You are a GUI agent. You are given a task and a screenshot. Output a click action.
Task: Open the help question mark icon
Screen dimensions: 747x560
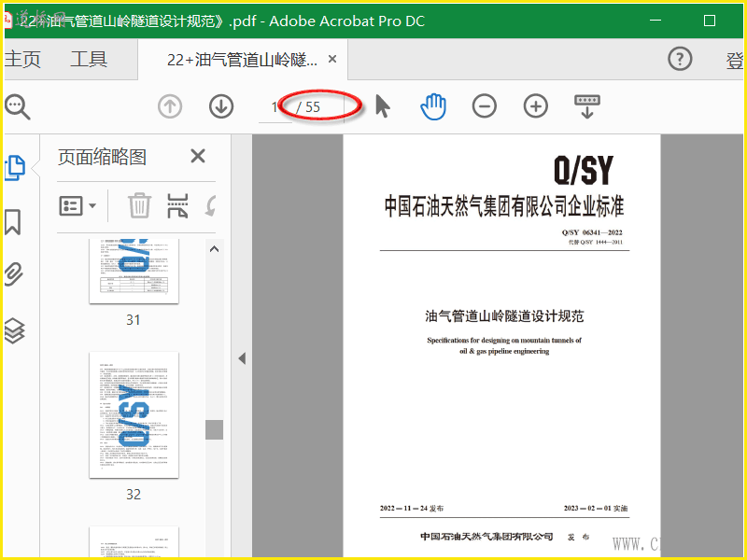pos(680,59)
